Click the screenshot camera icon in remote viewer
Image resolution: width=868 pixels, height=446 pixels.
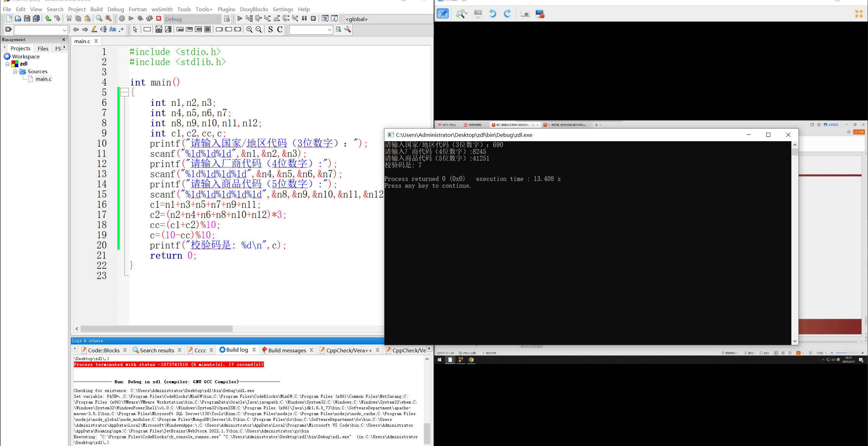pyautogui.click(x=525, y=14)
